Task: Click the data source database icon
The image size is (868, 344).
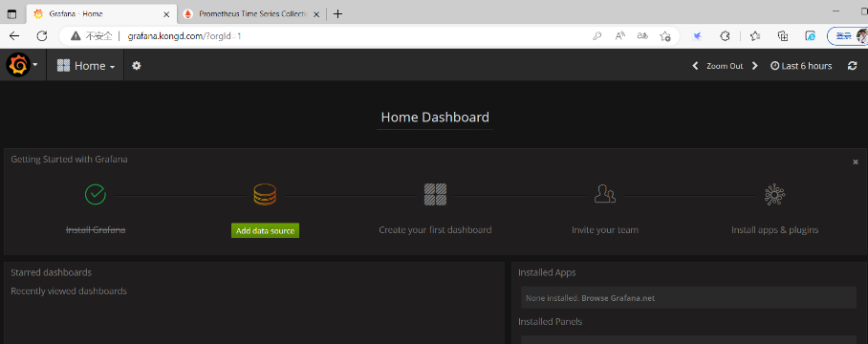Action: pyautogui.click(x=265, y=195)
